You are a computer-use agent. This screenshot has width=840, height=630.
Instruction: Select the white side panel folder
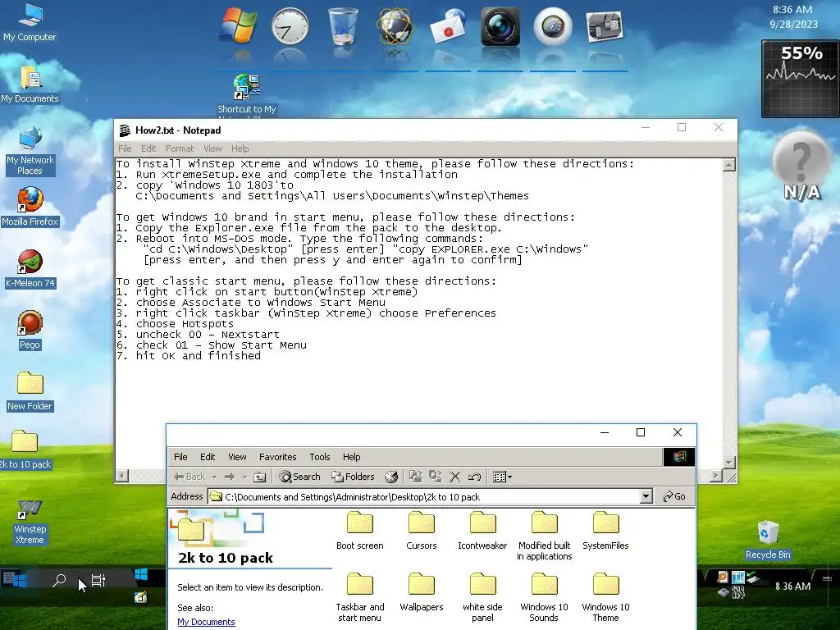(482, 597)
